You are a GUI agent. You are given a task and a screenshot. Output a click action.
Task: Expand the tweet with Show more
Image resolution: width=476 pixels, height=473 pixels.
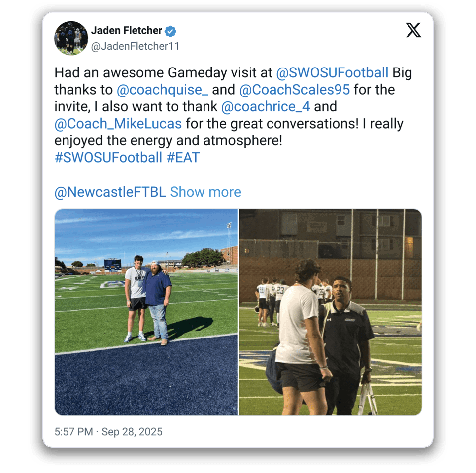tap(205, 192)
